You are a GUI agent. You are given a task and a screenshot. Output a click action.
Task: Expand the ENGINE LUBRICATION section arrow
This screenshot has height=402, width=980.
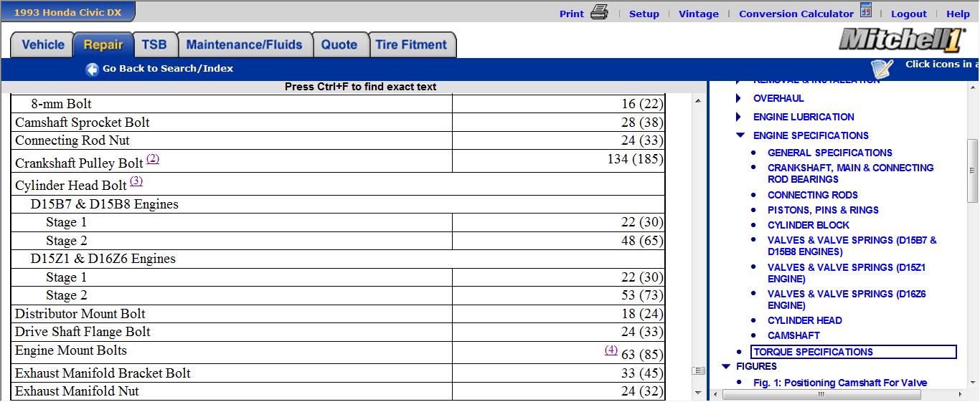point(739,117)
